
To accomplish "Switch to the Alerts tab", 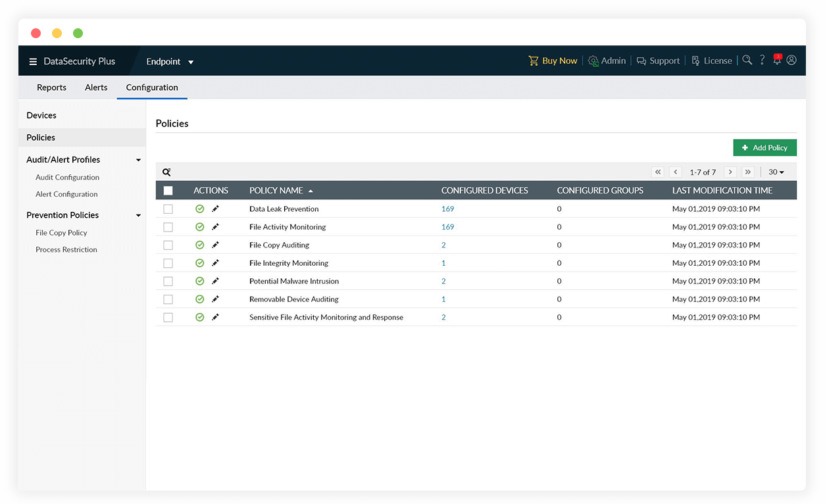I will coord(96,88).
